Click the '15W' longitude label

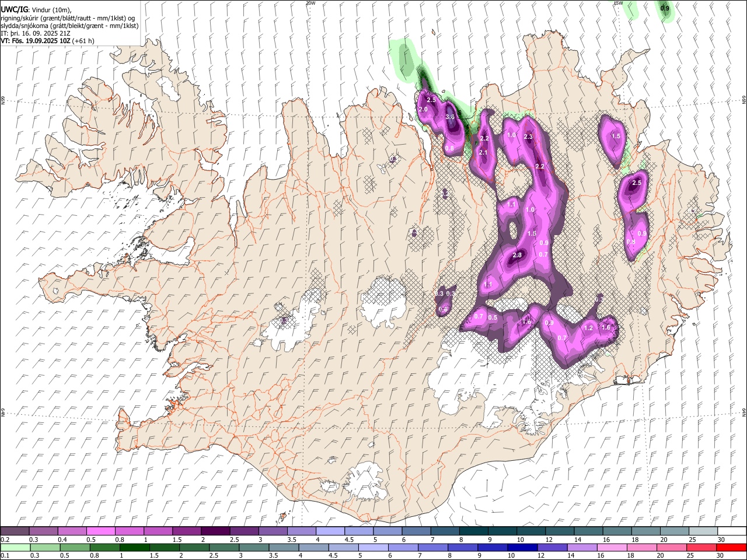click(x=618, y=3)
